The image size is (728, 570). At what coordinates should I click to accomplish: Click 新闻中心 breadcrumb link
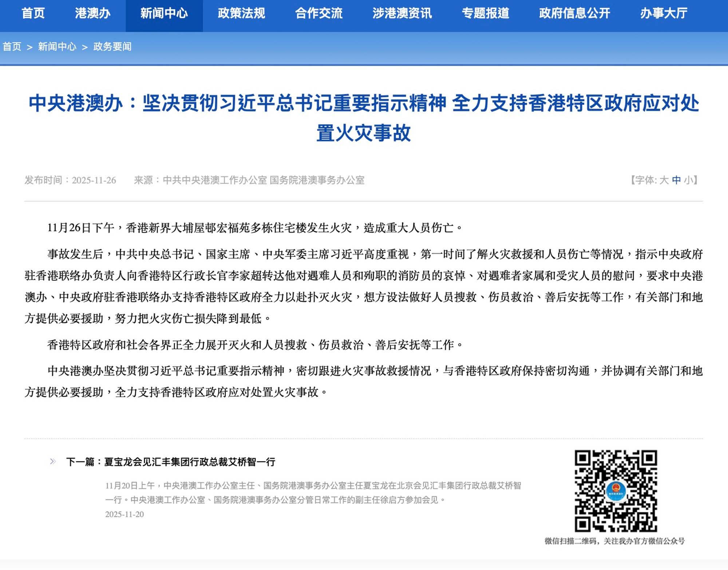coord(57,47)
